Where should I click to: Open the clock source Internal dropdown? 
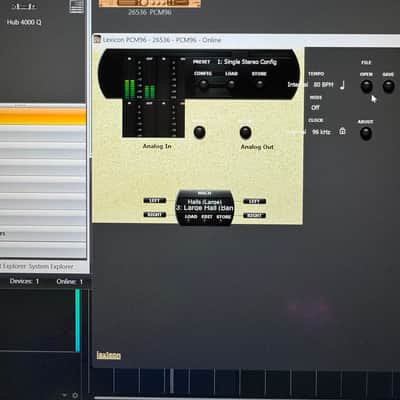click(297, 132)
